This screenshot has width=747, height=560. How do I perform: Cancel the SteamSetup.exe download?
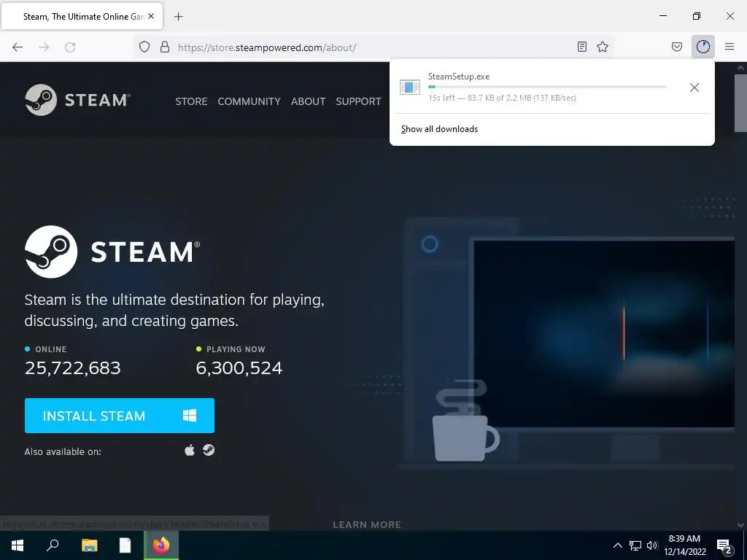point(694,87)
